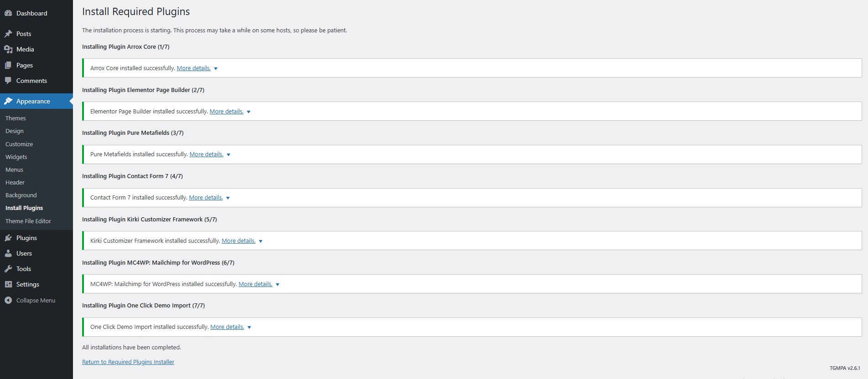Open the Media menu item
The image size is (868, 379).
36,49
